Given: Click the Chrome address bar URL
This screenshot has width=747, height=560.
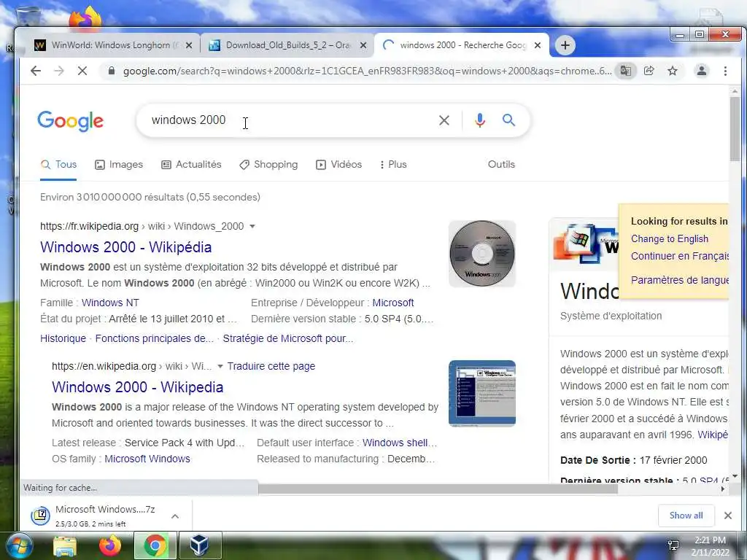Looking at the screenshot, I should (367, 71).
